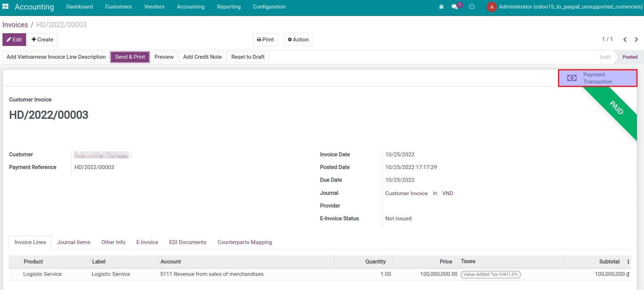Click the Administrator avatar icon
Viewport: 644px width, 290px height.
[491, 7]
